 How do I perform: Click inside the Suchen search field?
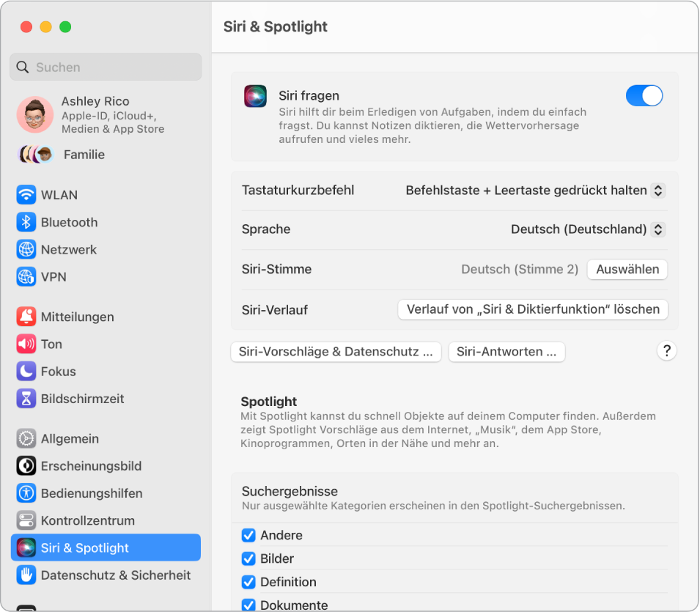tap(106, 67)
